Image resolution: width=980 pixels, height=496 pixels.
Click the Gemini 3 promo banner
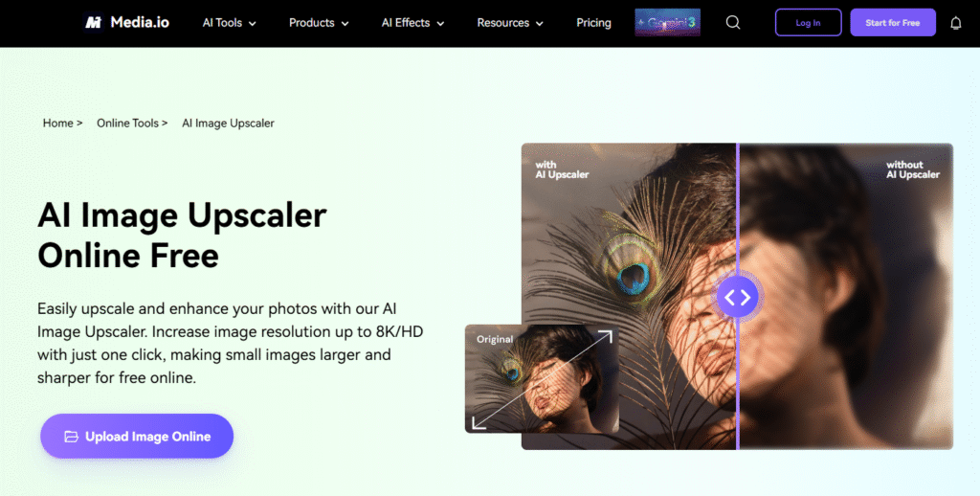pos(667,23)
